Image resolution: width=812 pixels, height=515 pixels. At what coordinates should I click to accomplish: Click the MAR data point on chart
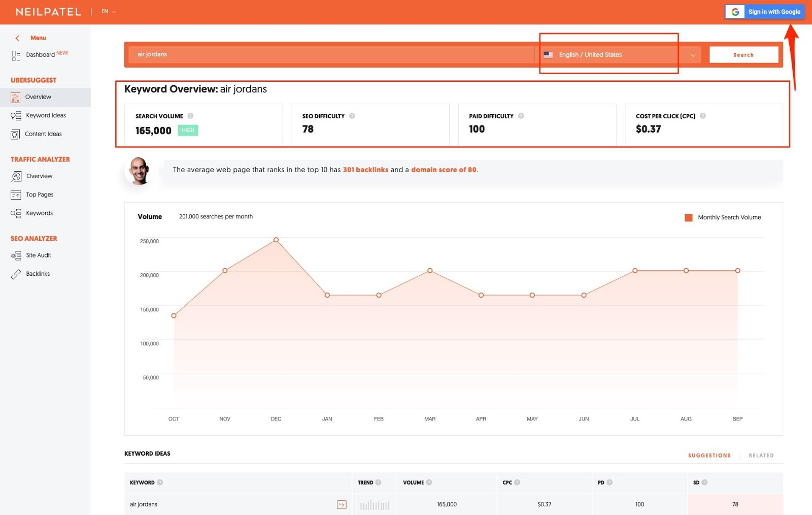430,271
